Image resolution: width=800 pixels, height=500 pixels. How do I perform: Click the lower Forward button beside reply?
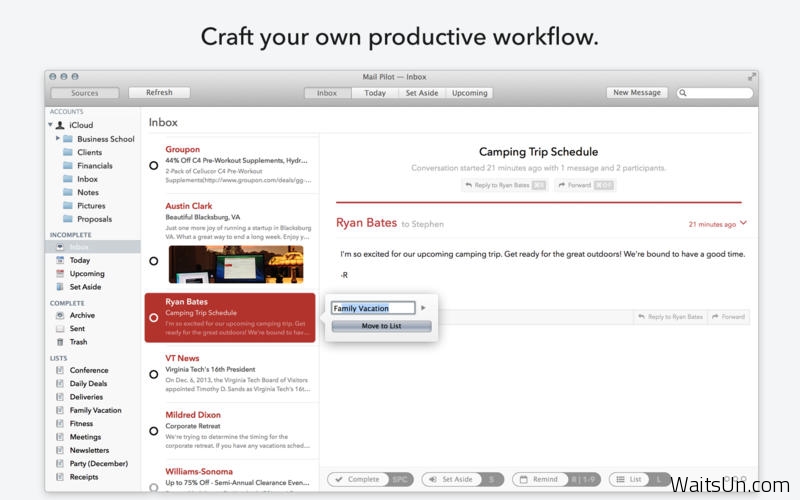pyautogui.click(x=729, y=317)
